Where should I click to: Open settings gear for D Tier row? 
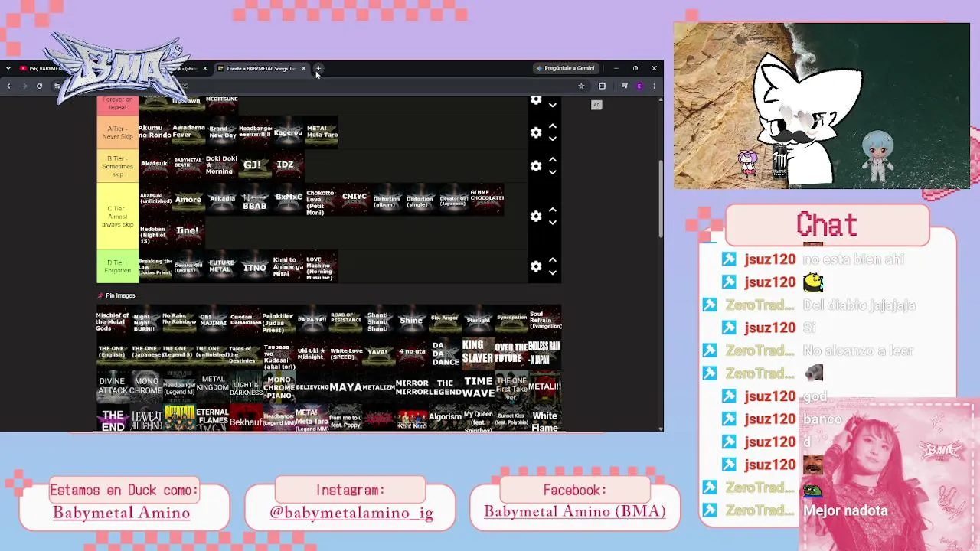pos(536,266)
